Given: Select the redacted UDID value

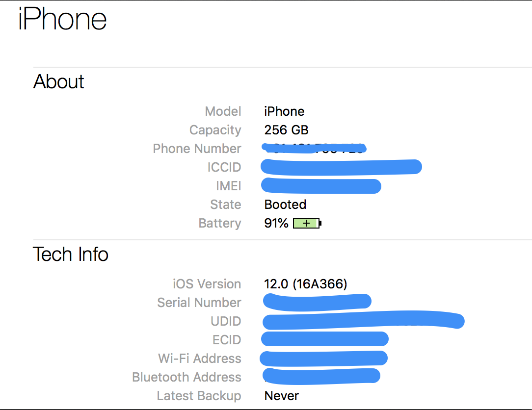Looking at the screenshot, I should 363,321.
